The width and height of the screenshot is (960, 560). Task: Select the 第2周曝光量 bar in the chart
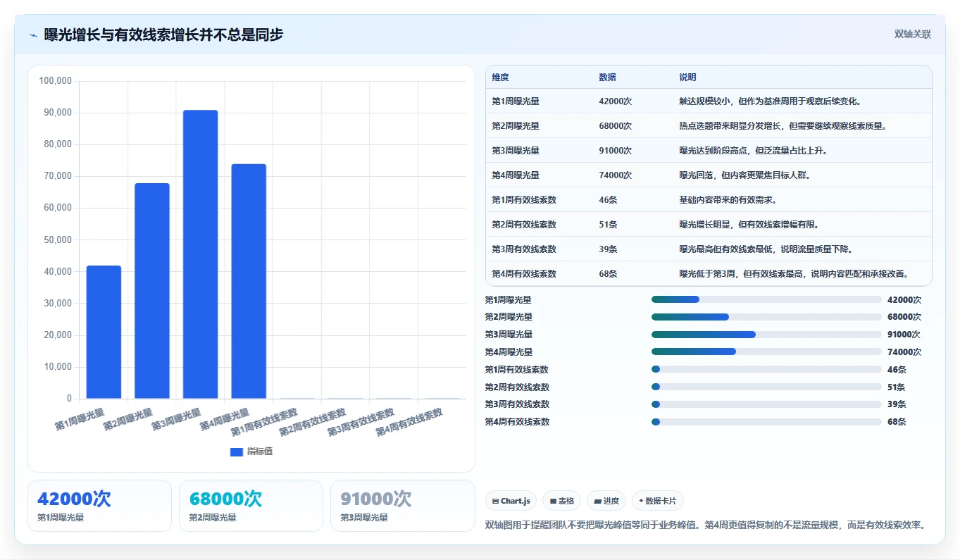(x=152, y=291)
